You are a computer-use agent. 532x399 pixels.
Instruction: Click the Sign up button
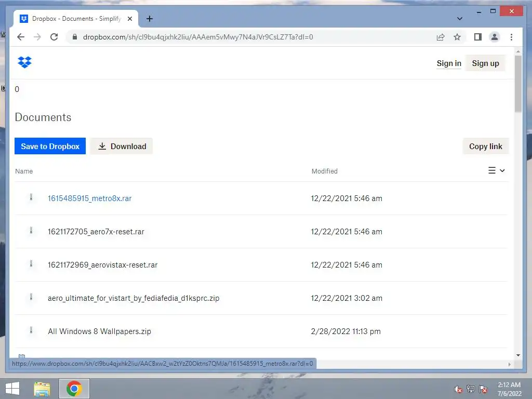(485, 63)
